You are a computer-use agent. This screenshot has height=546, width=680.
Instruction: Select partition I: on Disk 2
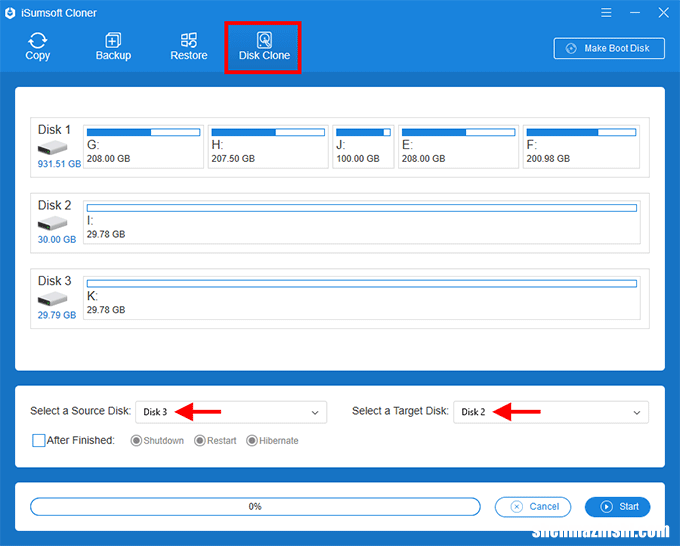pos(362,222)
